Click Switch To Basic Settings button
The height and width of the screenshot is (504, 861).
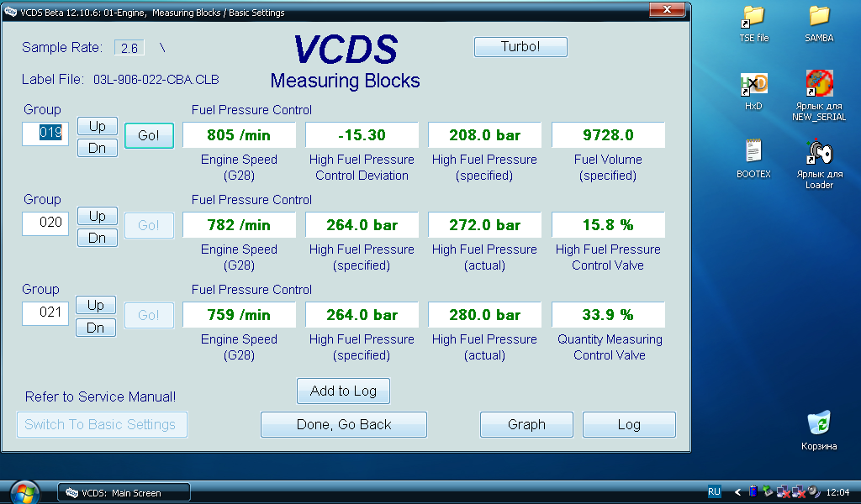[x=102, y=424]
